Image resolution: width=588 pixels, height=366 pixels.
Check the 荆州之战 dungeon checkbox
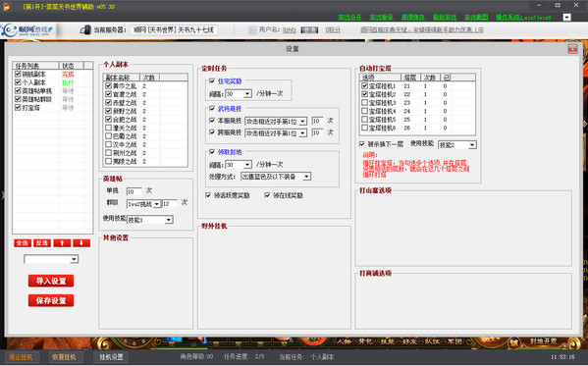click(108, 153)
